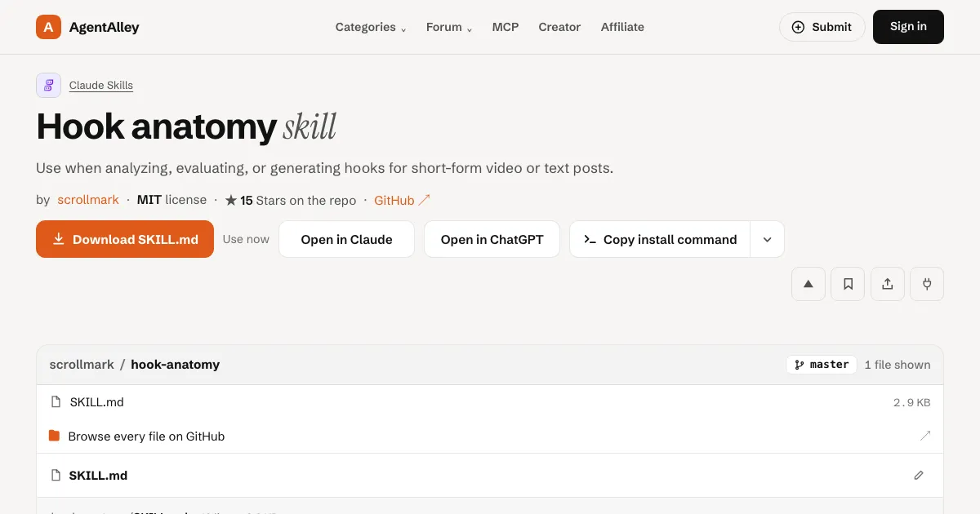Open the Affiliate nav item
Viewport: 980px width, 514px height.
point(622,27)
